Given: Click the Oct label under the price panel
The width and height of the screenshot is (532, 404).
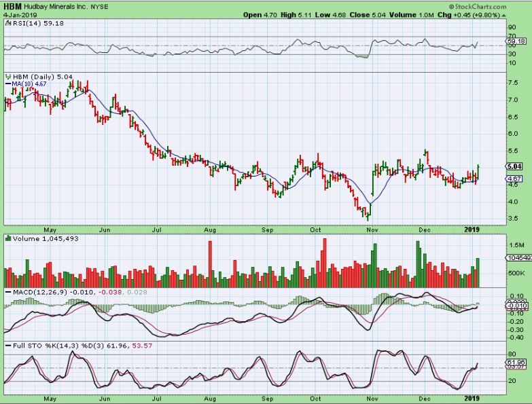Looking at the screenshot, I should 315,230.
